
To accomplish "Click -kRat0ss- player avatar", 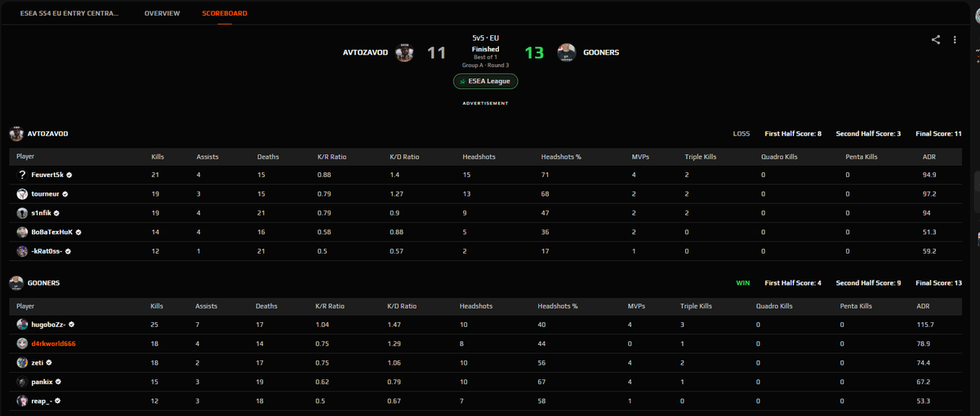I will click(22, 250).
